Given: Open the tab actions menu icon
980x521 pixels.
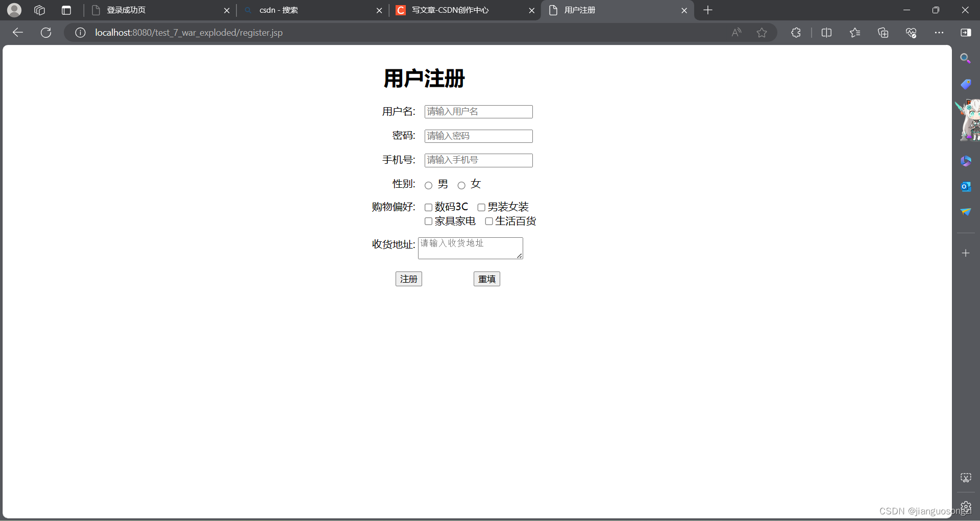Looking at the screenshot, I should click(66, 10).
